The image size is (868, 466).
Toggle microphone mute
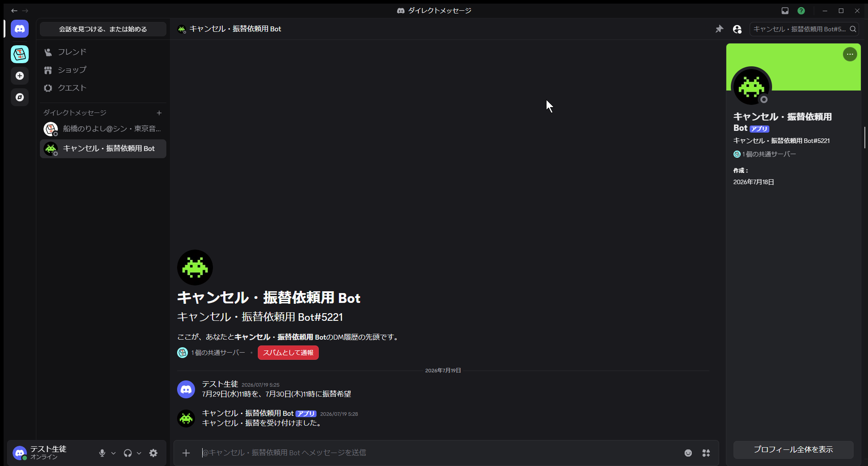[102, 453]
